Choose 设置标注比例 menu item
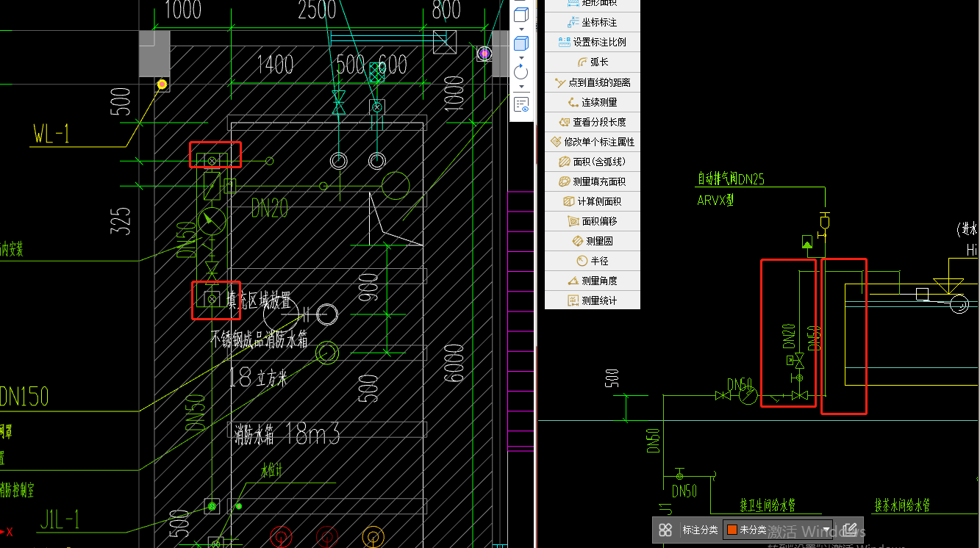 [x=592, y=43]
